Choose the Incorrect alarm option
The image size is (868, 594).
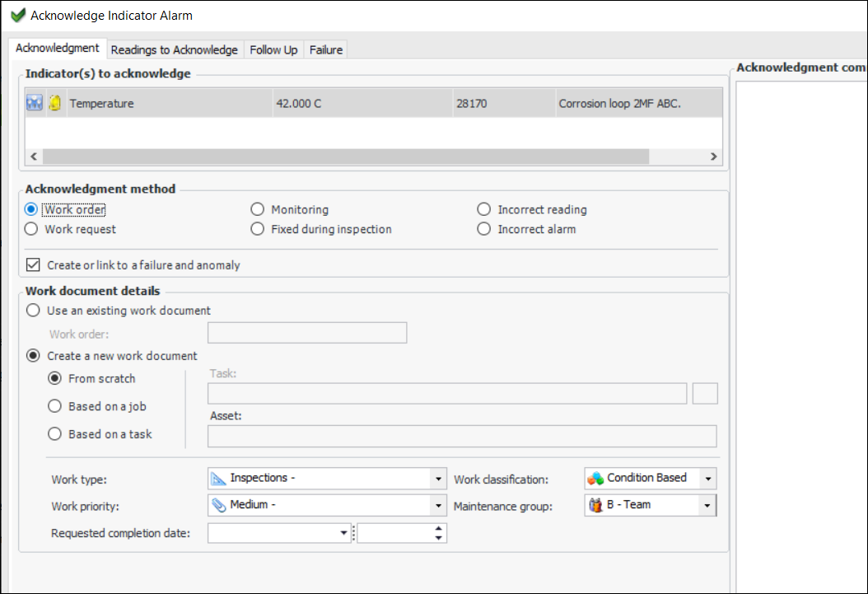(484, 229)
